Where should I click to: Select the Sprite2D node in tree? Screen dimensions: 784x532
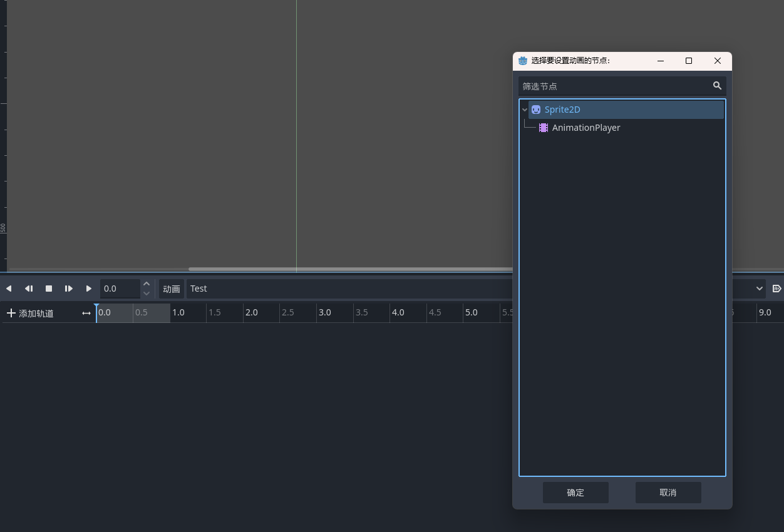626,110
